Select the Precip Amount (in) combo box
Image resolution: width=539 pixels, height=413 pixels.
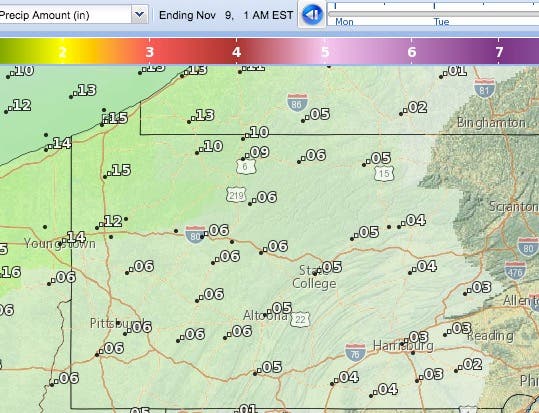pos(74,14)
